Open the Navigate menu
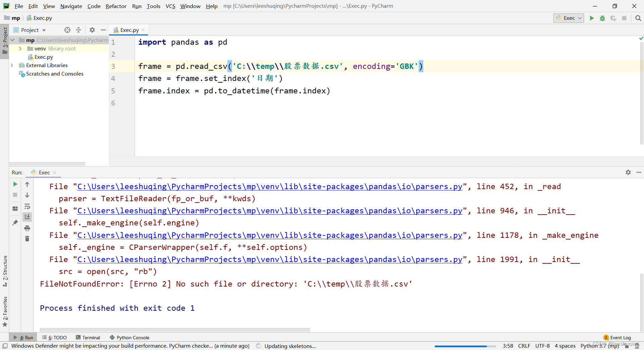This screenshot has height=350, width=644. tap(71, 6)
